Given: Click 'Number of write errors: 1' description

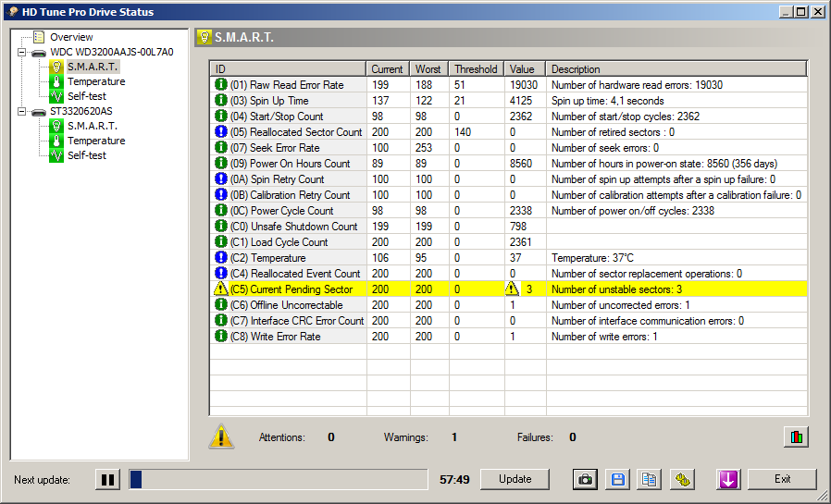Looking at the screenshot, I should pyautogui.click(x=604, y=337).
